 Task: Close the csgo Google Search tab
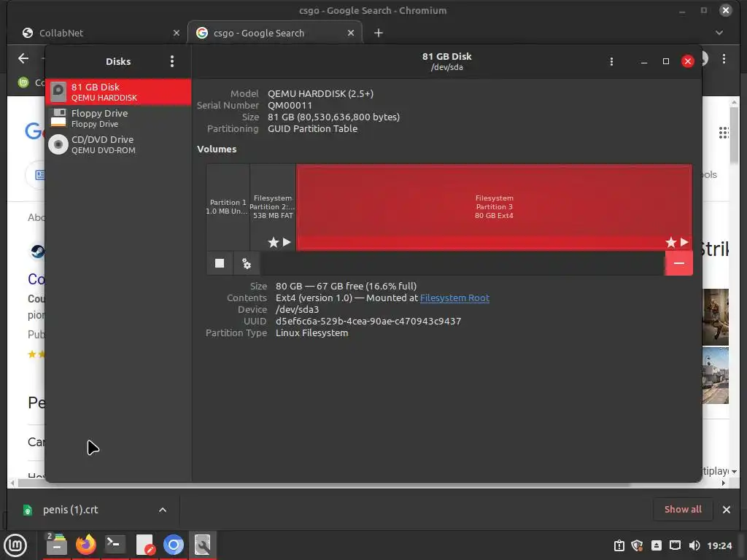click(351, 33)
